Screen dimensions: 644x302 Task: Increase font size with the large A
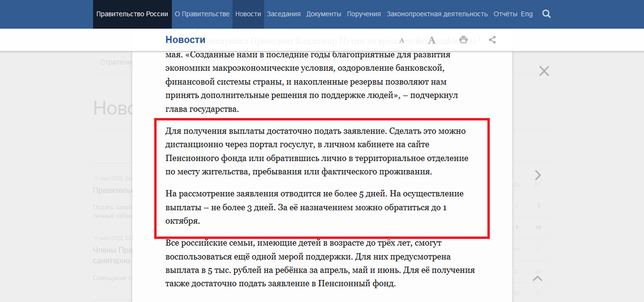[432, 40]
